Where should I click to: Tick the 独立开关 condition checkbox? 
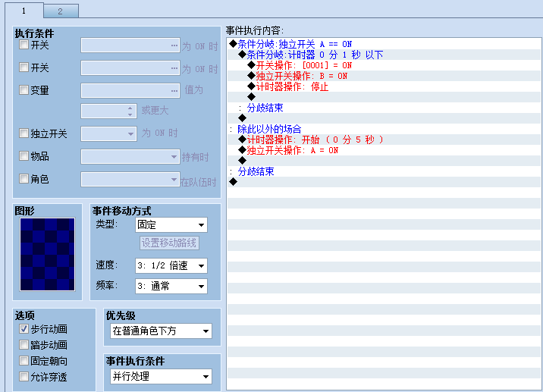pyautogui.click(x=24, y=133)
